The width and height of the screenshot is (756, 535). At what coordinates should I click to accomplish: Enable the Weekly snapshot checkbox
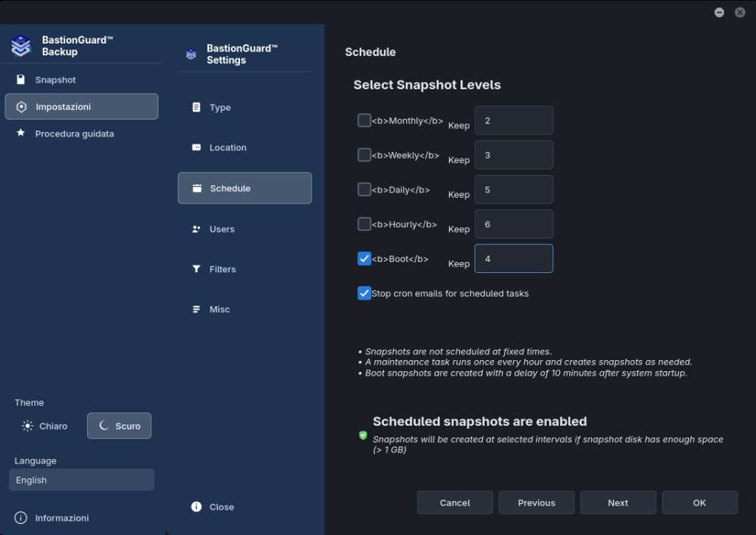pyautogui.click(x=364, y=155)
